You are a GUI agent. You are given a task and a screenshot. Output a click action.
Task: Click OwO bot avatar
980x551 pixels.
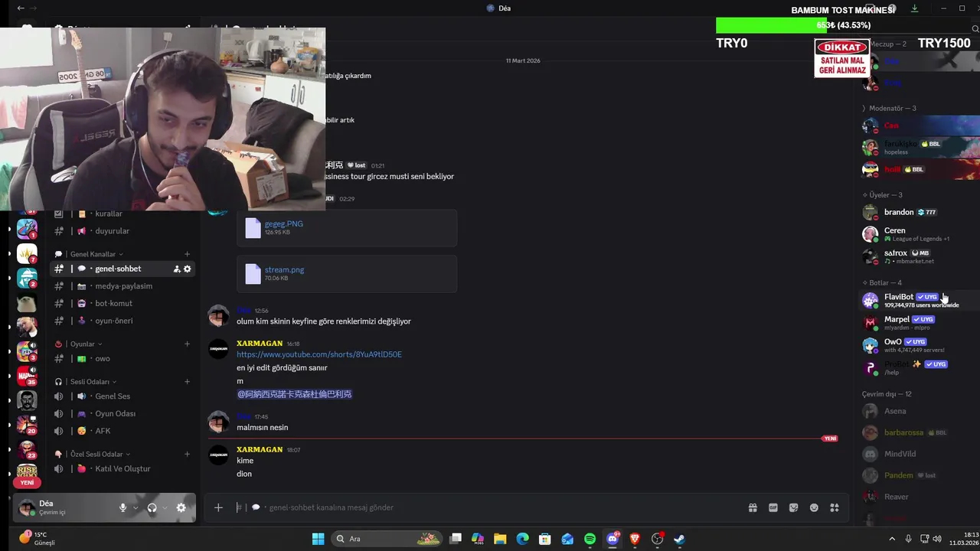tap(870, 345)
